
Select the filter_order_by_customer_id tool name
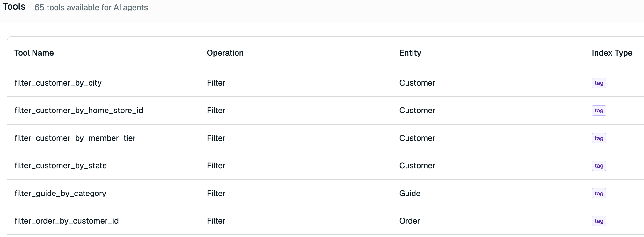pyautogui.click(x=67, y=221)
